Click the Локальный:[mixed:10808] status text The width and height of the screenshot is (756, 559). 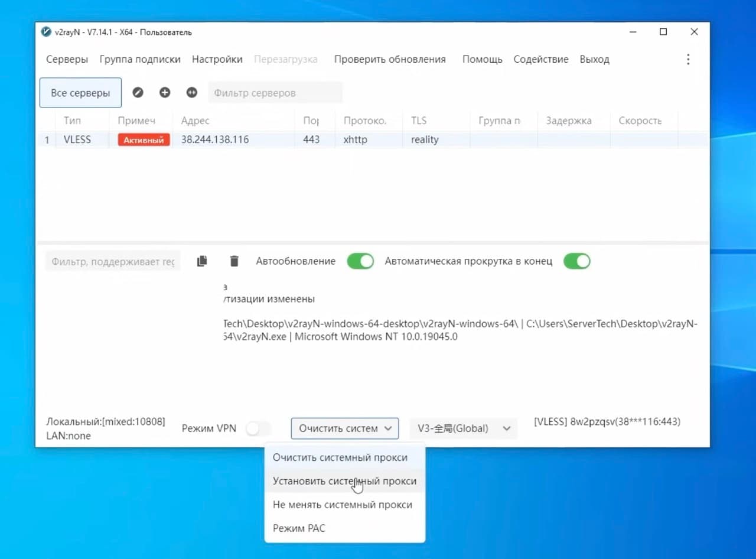point(106,422)
